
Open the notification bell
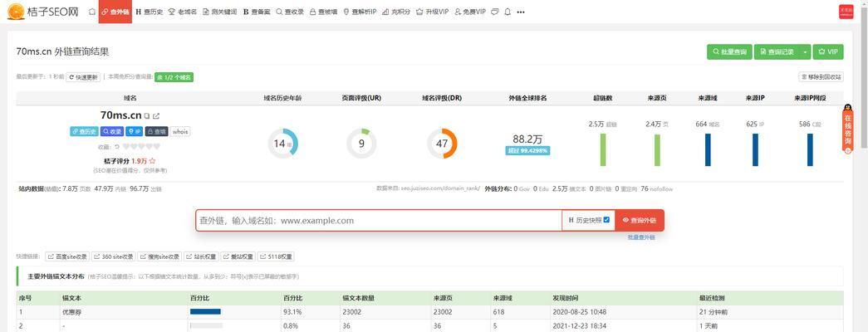click(508, 12)
